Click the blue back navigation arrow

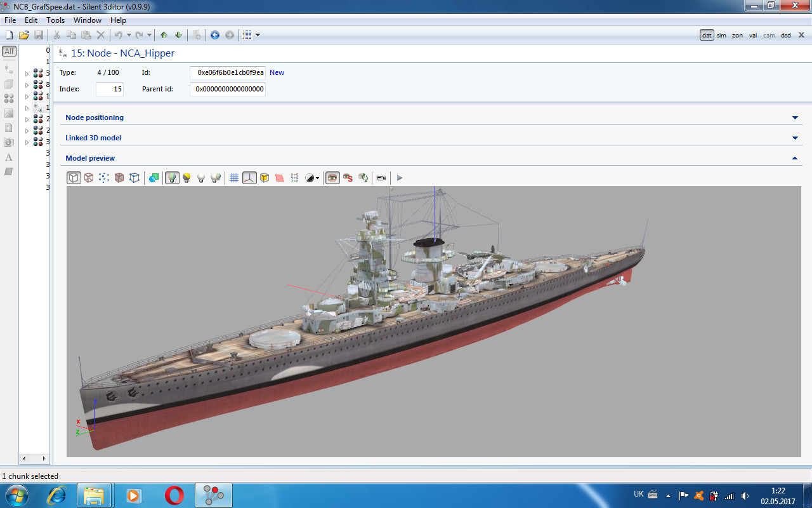(x=215, y=35)
